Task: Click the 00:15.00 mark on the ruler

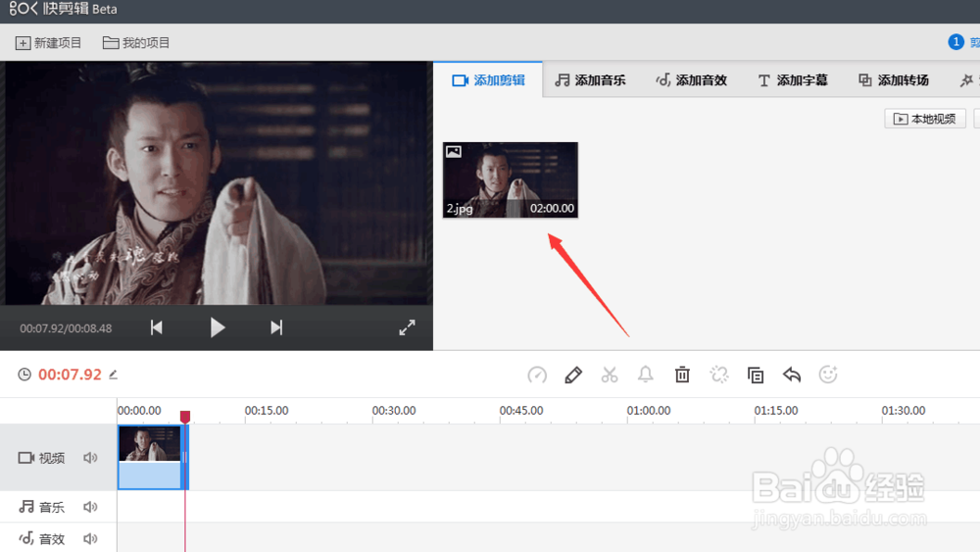Action: click(x=267, y=411)
